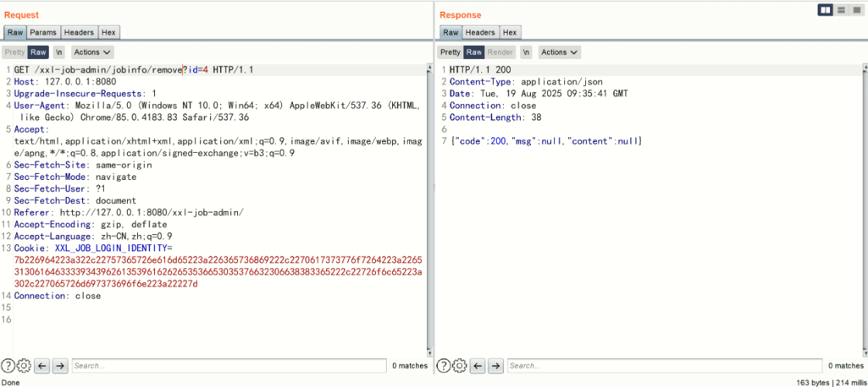Go to next match in response search

tap(496, 365)
